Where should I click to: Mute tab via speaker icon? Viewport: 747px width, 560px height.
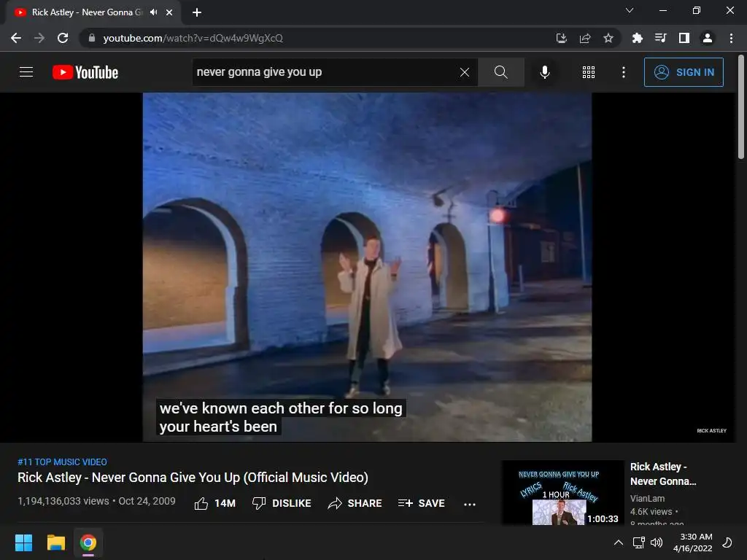(x=153, y=12)
